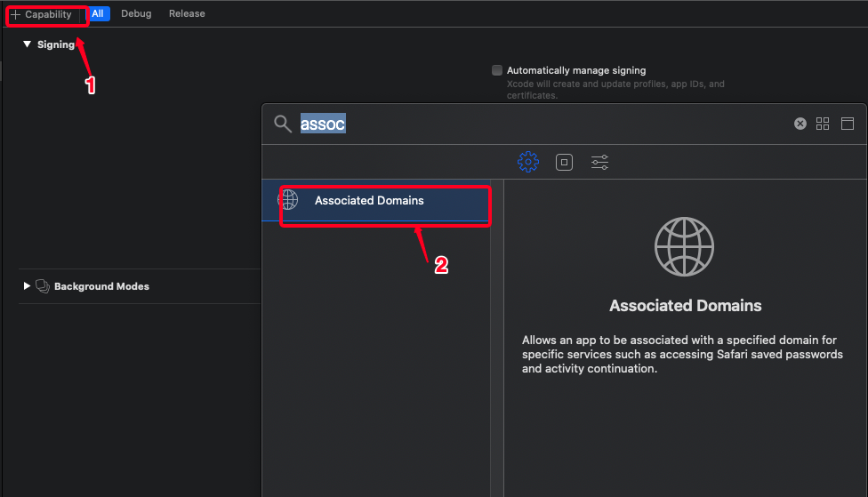Switch to the Release tab
The height and width of the screenshot is (497, 868).
pyautogui.click(x=187, y=14)
